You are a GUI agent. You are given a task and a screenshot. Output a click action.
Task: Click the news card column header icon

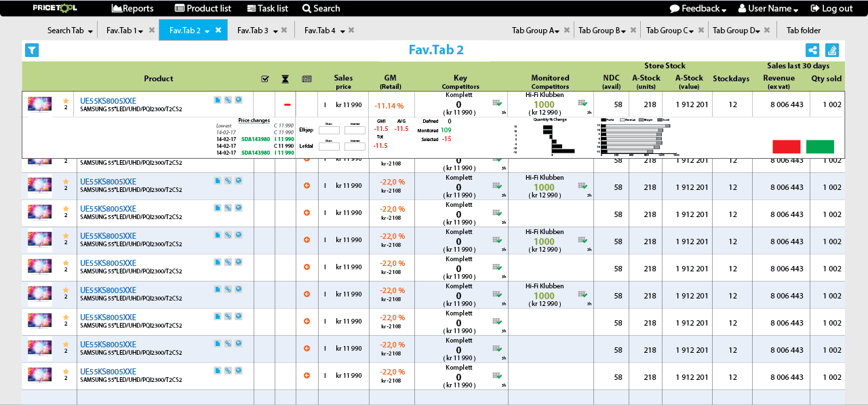click(307, 79)
